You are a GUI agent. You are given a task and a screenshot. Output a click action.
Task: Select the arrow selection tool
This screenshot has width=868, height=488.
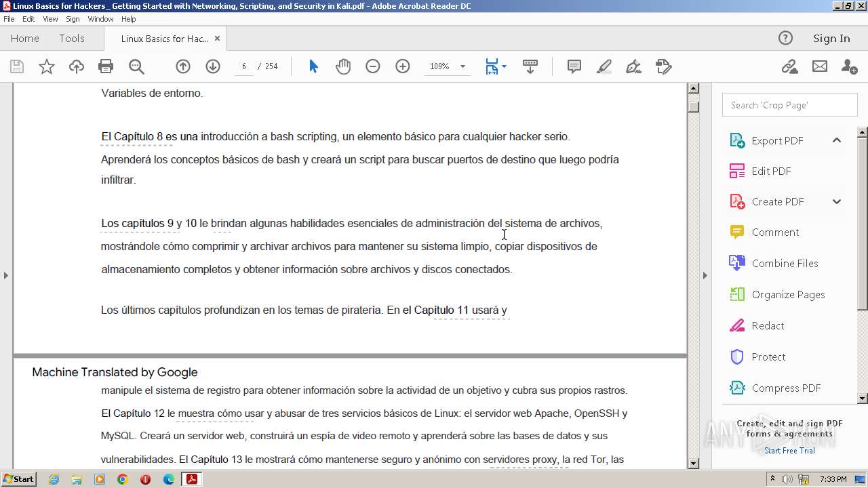313,66
